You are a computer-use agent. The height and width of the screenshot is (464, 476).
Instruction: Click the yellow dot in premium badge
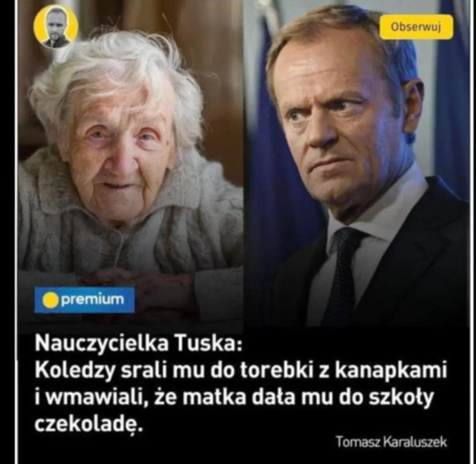tap(50, 300)
